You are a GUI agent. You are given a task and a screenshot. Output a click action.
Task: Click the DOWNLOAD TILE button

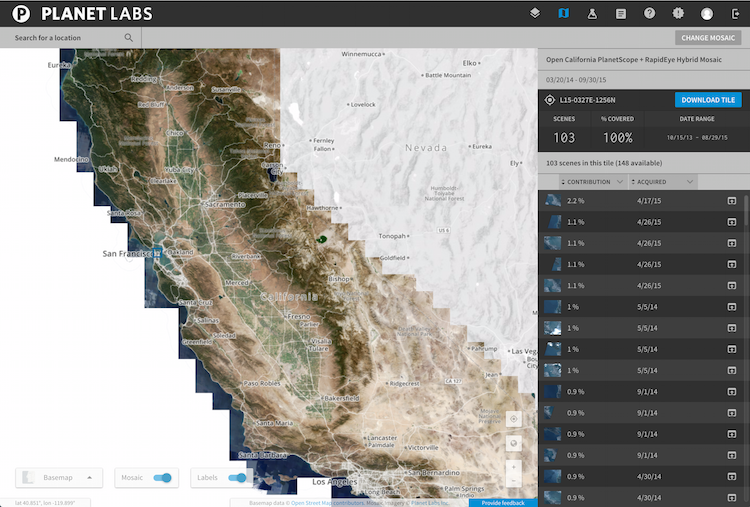(708, 100)
